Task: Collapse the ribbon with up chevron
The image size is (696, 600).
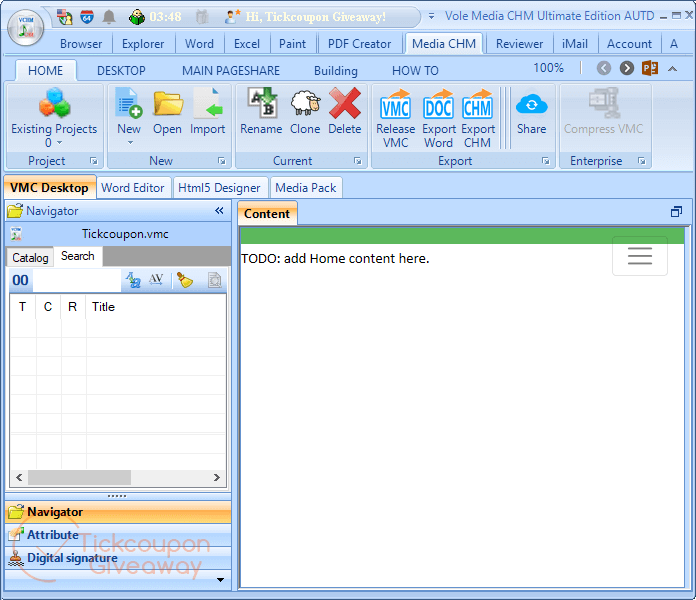Action: point(672,69)
